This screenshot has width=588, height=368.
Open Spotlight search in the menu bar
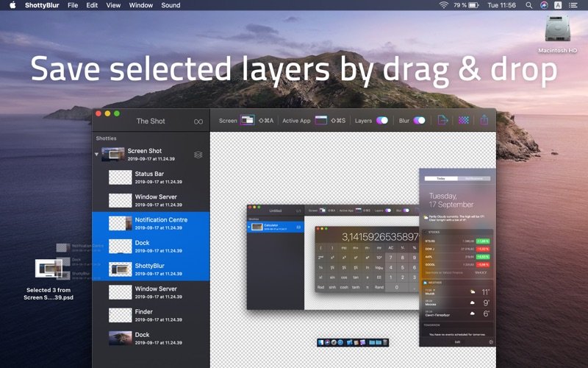pos(529,5)
